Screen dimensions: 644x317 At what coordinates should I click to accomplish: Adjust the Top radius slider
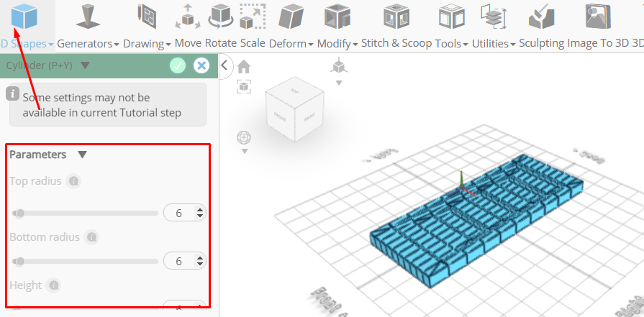tap(85, 213)
